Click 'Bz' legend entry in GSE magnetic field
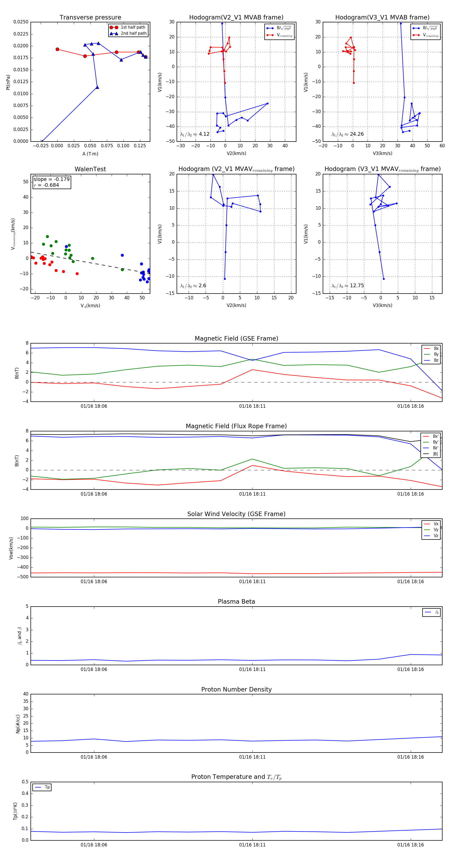The height and width of the screenshot is (868, 473). [x=431, y=360]
